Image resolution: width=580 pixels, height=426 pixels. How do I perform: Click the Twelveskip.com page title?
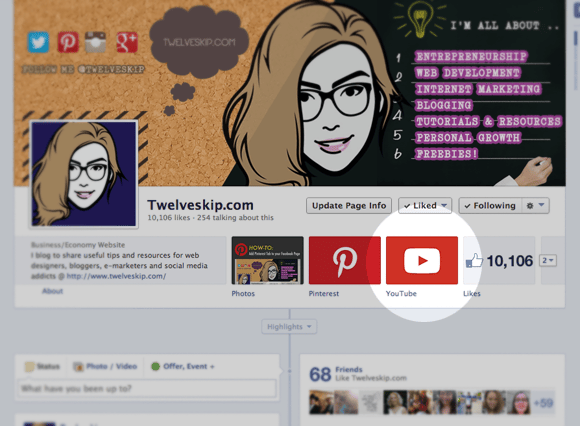200,205
